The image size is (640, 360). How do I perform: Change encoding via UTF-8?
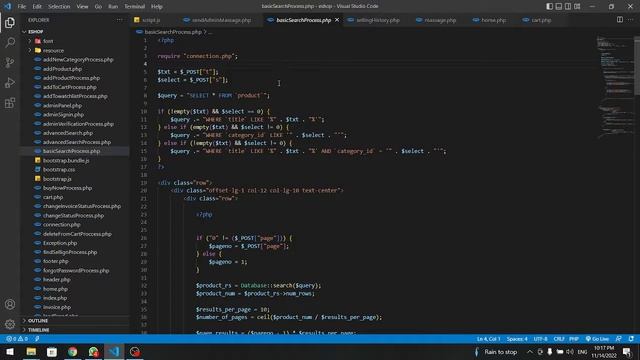540,339
